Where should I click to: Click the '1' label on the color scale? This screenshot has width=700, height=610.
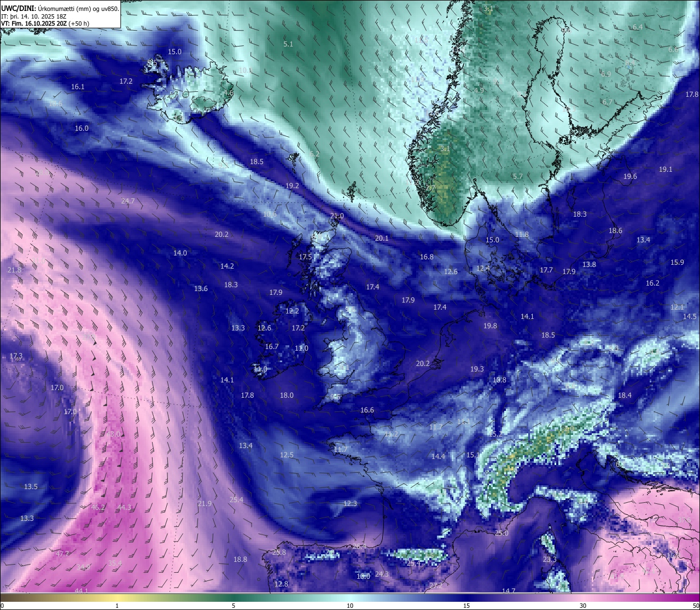[x=117, y=606]
